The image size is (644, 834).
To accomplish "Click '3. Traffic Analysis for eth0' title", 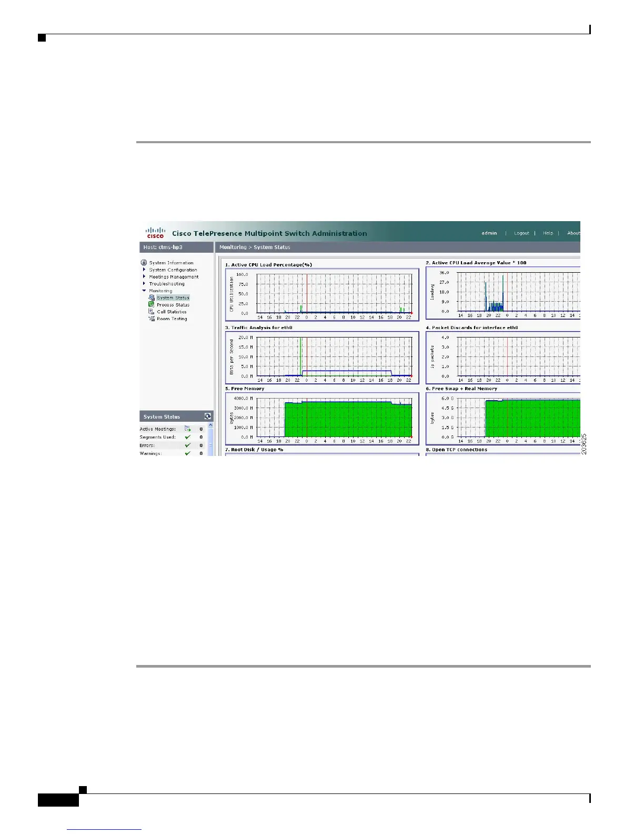I will pos(258,327).
